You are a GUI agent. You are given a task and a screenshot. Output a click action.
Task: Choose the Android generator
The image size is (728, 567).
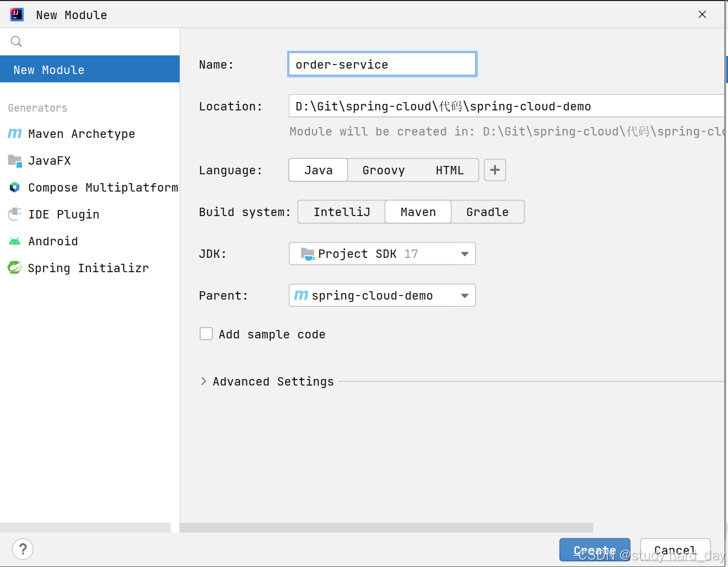(x=90, y=241)
